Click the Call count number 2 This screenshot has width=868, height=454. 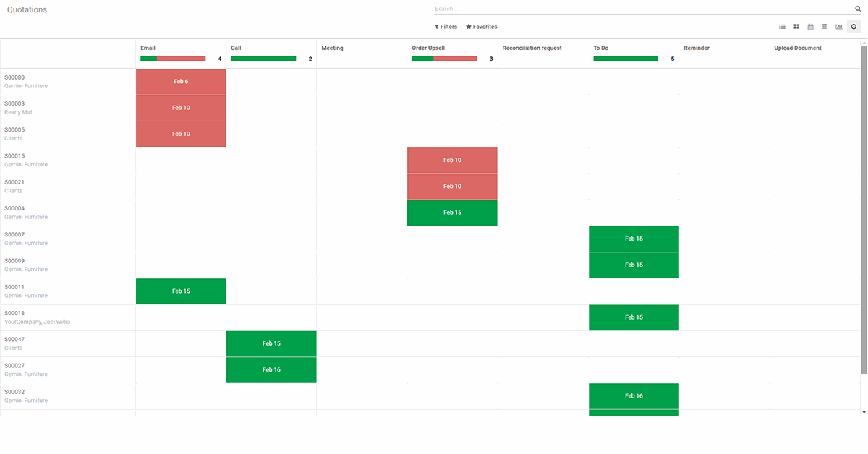[310, 59]
